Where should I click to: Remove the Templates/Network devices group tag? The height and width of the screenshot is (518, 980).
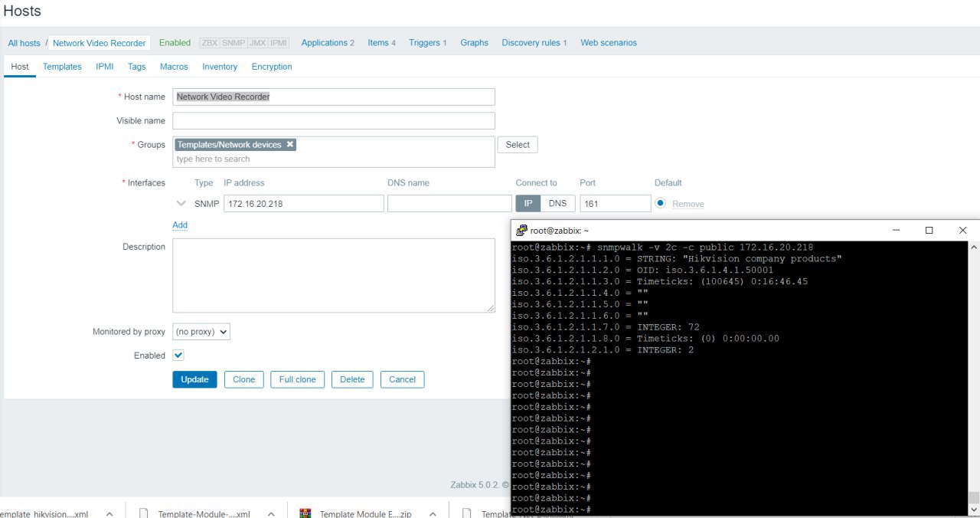(x=290, y=145)
